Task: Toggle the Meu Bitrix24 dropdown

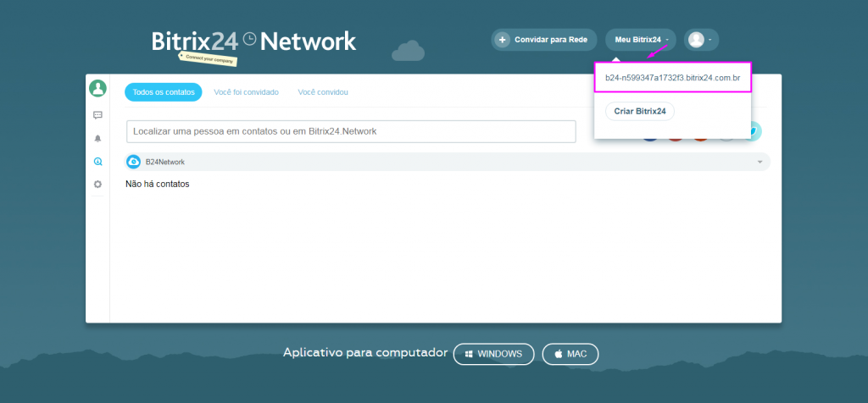Action: 641,40
